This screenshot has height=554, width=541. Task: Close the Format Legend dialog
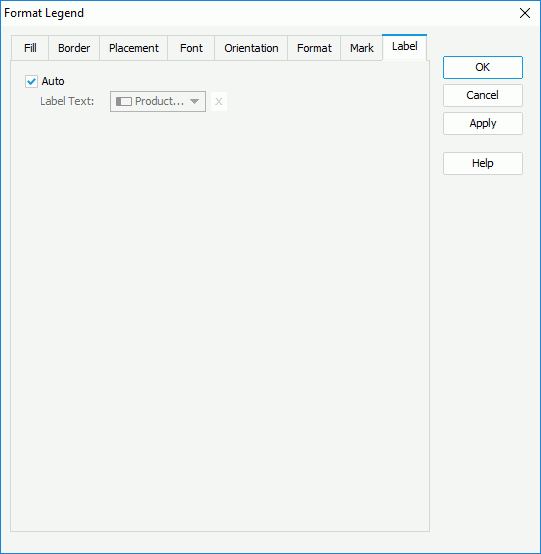click(x=525, y=13)
